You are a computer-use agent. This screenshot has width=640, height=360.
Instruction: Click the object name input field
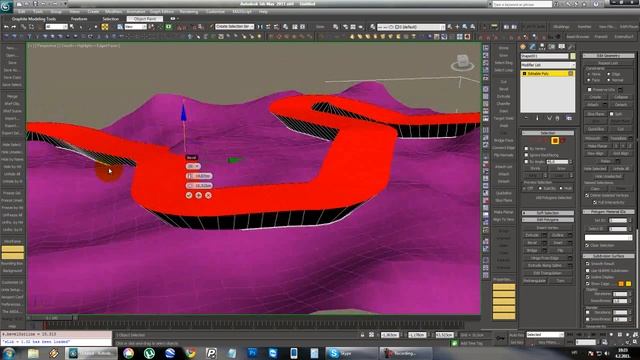click(x=544, y=56)
